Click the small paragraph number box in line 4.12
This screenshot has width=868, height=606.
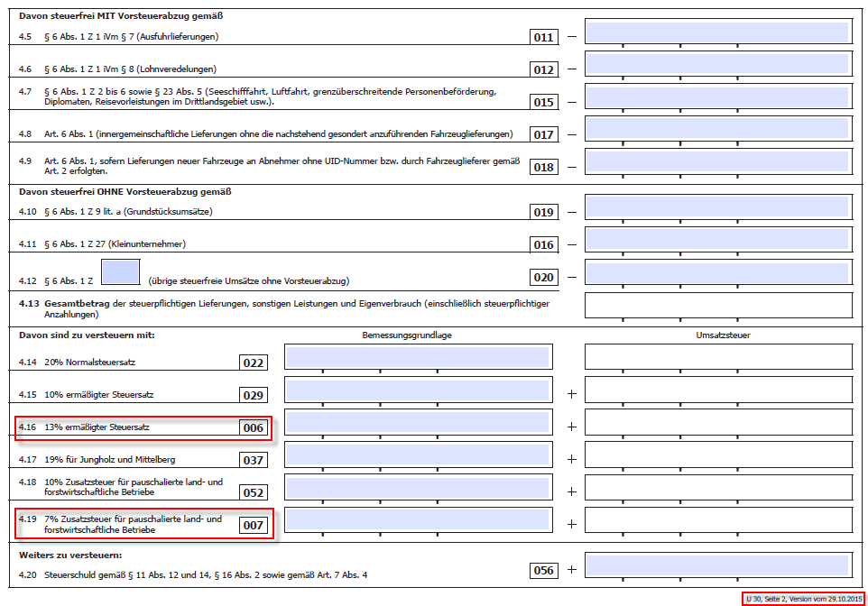coord(121,273)
